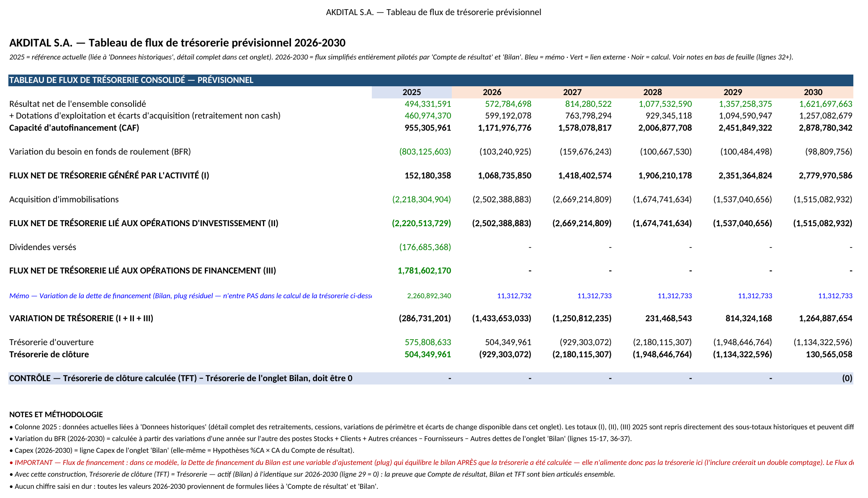Click the 2026 net result value 572,784,698
Screen dimensions: 868x498
[x=508, y=104]
